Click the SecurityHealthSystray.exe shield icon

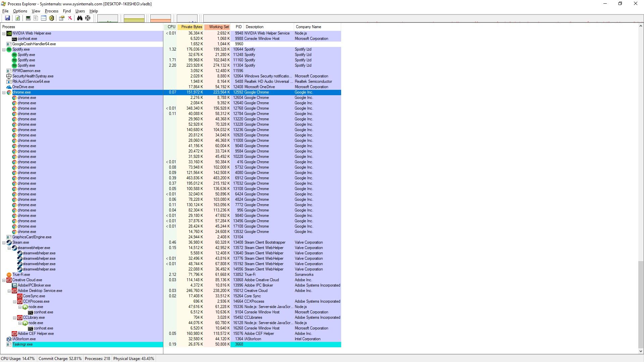(x=9, y=76)
